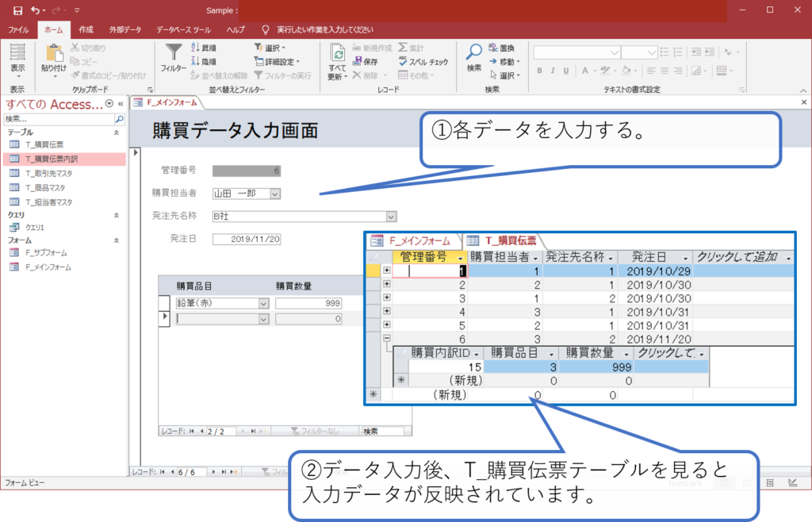The width and height of the screenshot is (812, 522).
Task: Collapse the テーブル group in navigation pane
Action: tap(117, 132)
